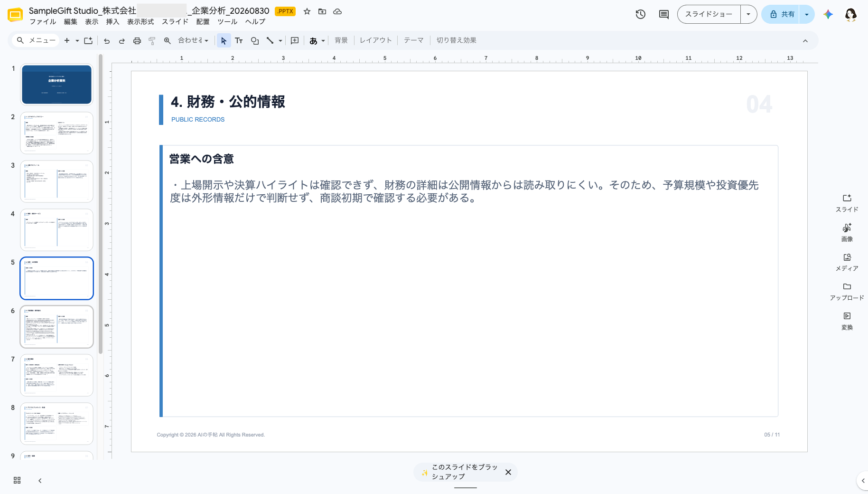This screenshot has width=868, height=494.
Task: Choose the select arrow cursor tool
Action: pos(224,41)
